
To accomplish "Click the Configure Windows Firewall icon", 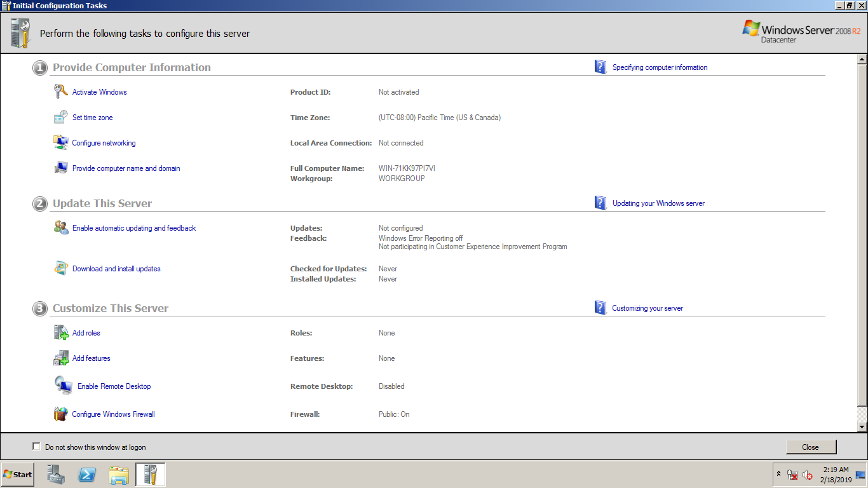I will (60, 414).
